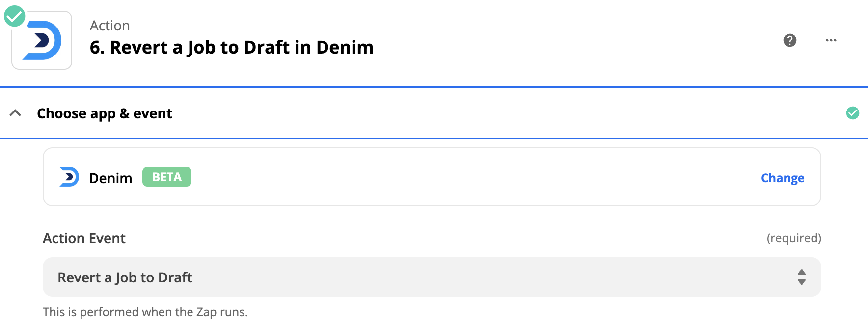
Task: Click the up-down arrows in Action Event field
Action: point(801,277)
